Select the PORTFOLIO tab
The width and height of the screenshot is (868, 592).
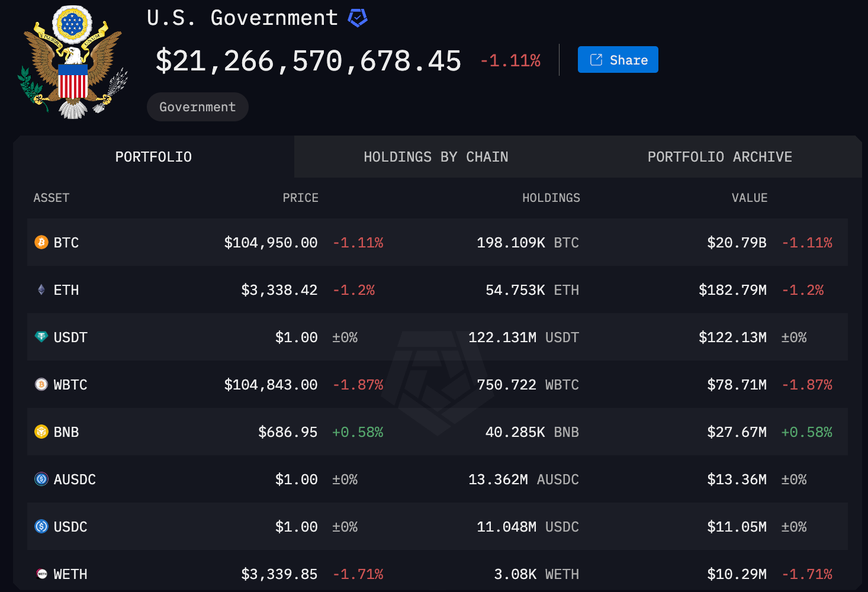(153, 157)
